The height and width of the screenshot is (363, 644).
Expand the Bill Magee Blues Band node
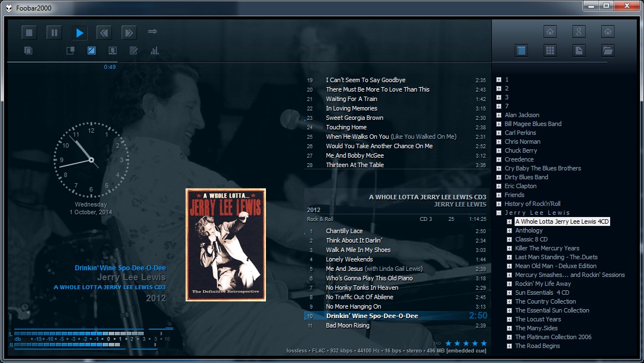pos(499,124)
